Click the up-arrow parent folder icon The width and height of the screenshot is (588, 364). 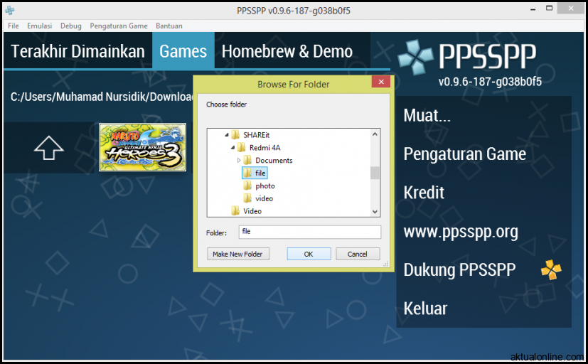(x=49, y=148)
